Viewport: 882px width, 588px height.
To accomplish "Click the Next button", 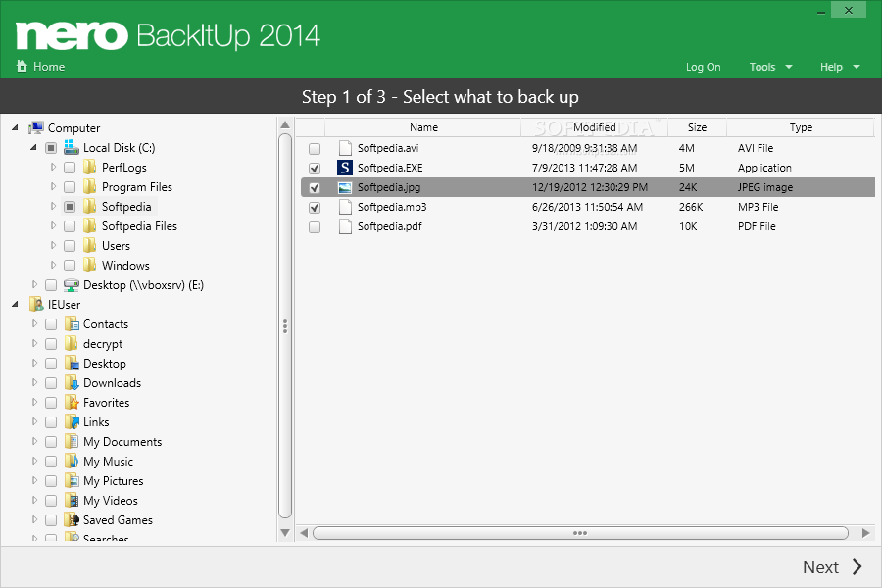I will coord(831,566).
